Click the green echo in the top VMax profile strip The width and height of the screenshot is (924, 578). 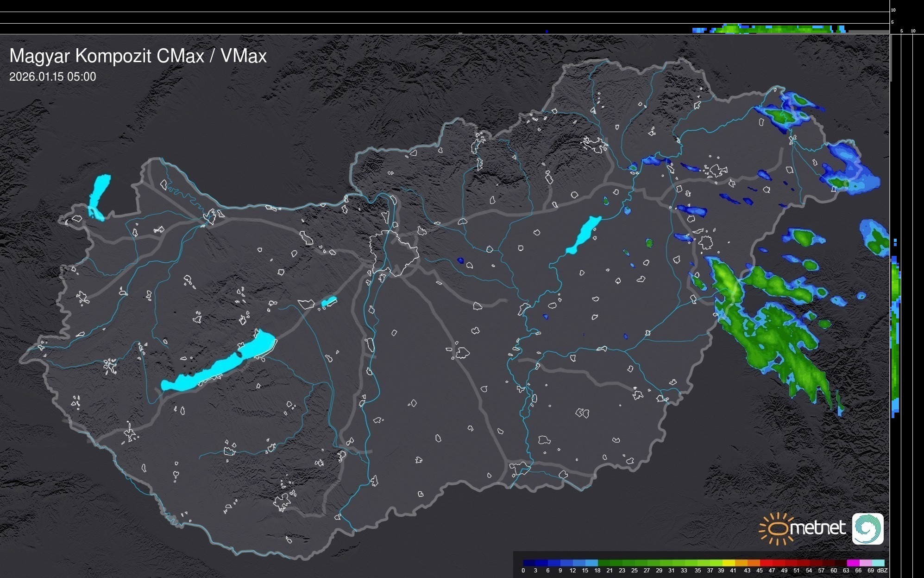[x=764, y=29]
